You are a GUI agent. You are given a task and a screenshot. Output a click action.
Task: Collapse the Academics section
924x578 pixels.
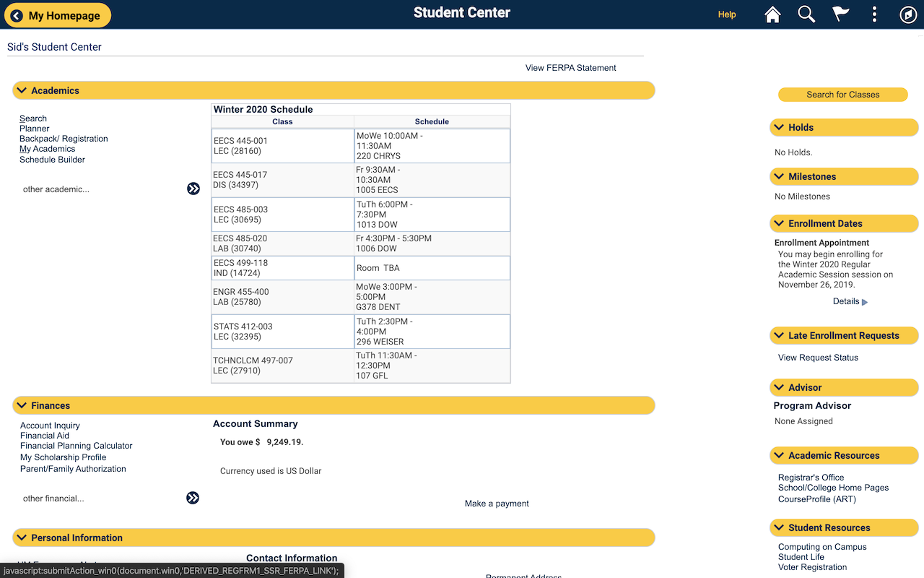pos(22,90)
